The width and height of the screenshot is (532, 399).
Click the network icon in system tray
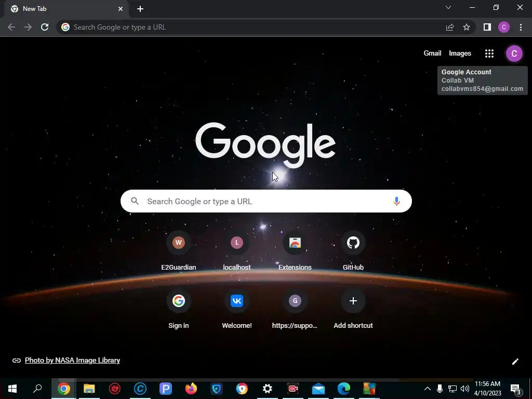453,389
